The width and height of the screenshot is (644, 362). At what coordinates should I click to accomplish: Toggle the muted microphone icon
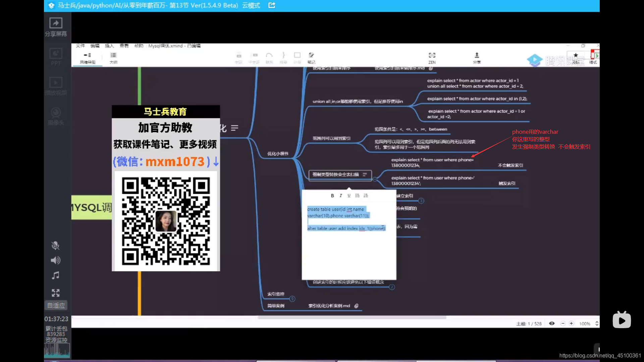(x=55, y=246)
